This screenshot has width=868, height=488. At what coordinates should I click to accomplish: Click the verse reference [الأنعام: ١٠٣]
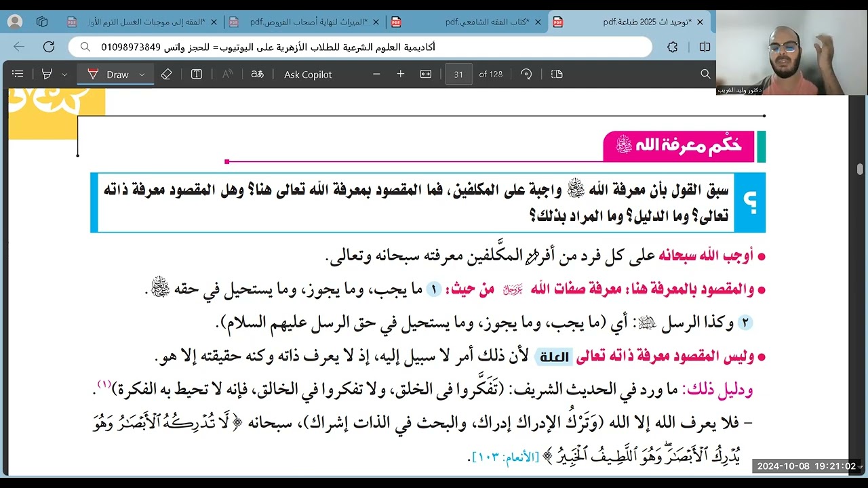click(506, 458)
